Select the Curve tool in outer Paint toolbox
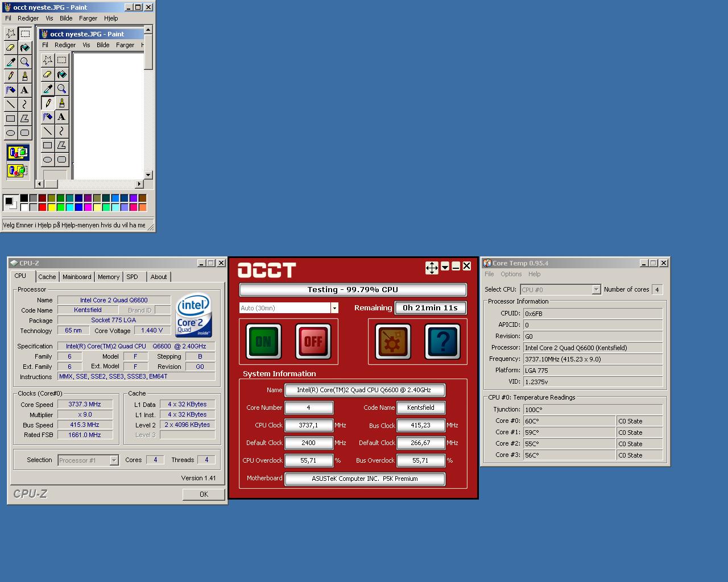 pyautogui.click(x=24, y=104)
